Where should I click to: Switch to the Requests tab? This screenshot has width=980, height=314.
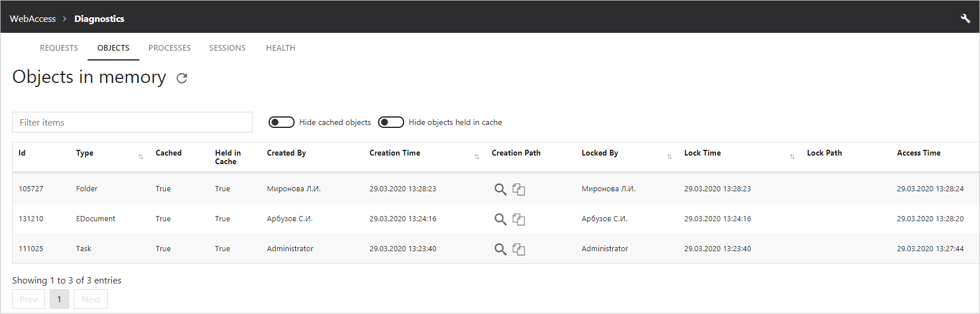click(59, 48)
